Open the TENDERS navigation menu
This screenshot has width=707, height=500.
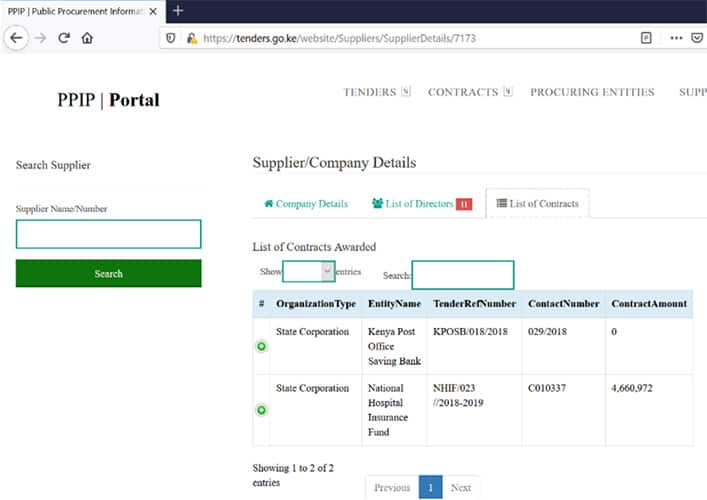376,92
